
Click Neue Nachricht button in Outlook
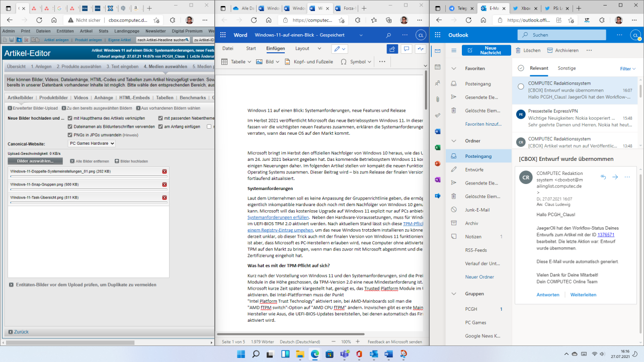486,50
